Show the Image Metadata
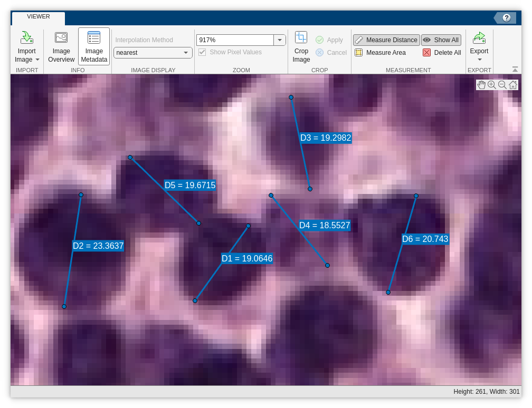 coord(93,46)
